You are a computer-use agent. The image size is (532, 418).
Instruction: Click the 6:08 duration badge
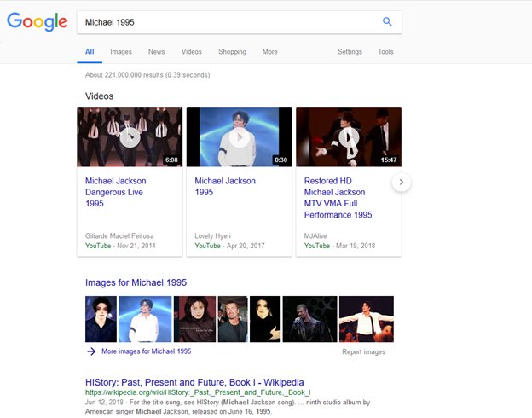[x=171, y=160]
